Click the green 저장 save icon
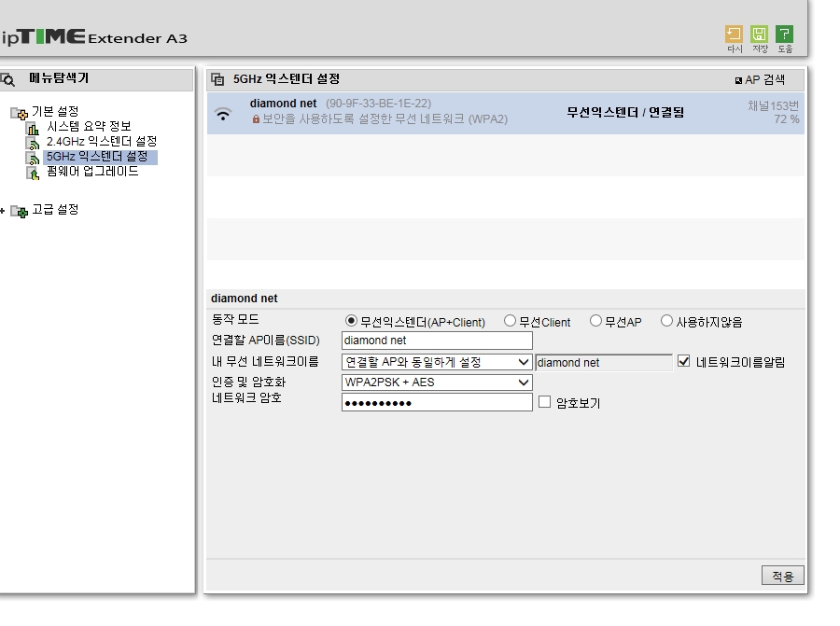 (759, 35)
